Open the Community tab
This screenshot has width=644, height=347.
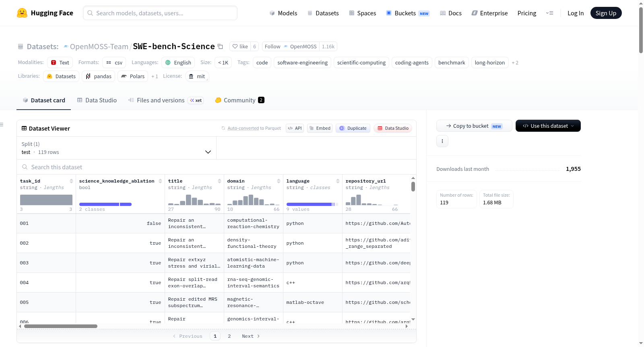coord(239,100)
